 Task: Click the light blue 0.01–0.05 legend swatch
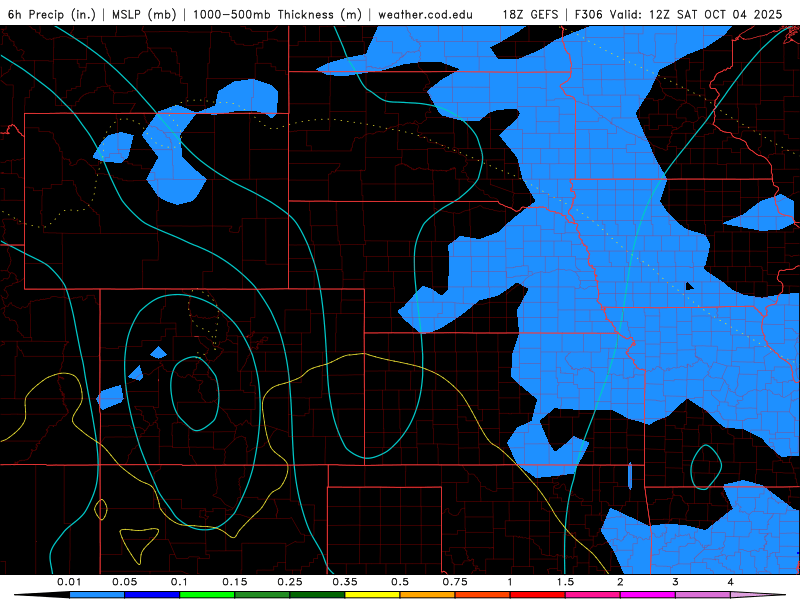(97, 595)
